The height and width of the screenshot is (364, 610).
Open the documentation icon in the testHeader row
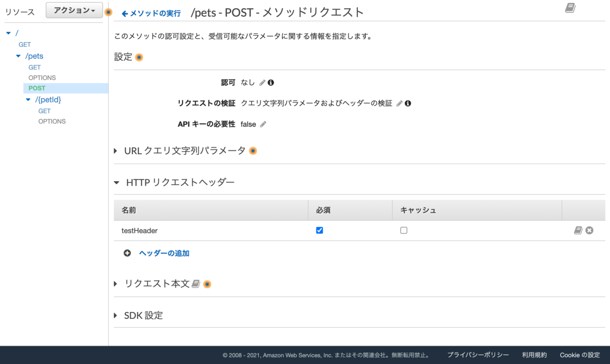578,230
